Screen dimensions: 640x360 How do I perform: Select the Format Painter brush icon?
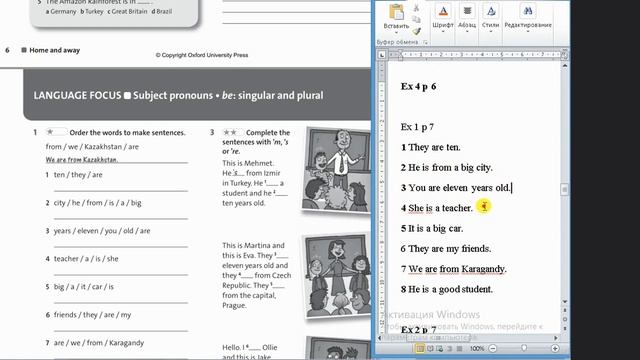point(416,31)
